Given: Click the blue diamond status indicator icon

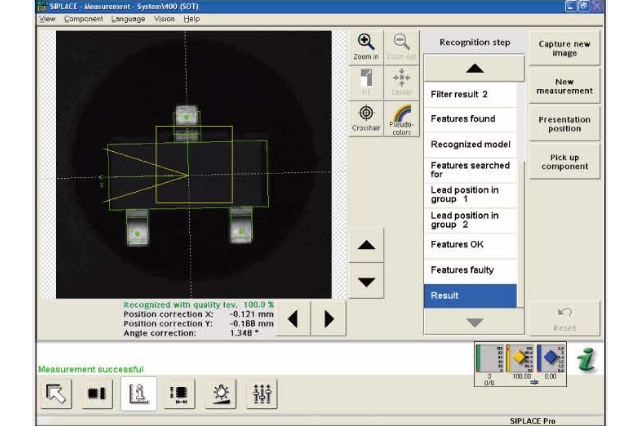Looking at the screenshot, I should [x=555, y=358].
